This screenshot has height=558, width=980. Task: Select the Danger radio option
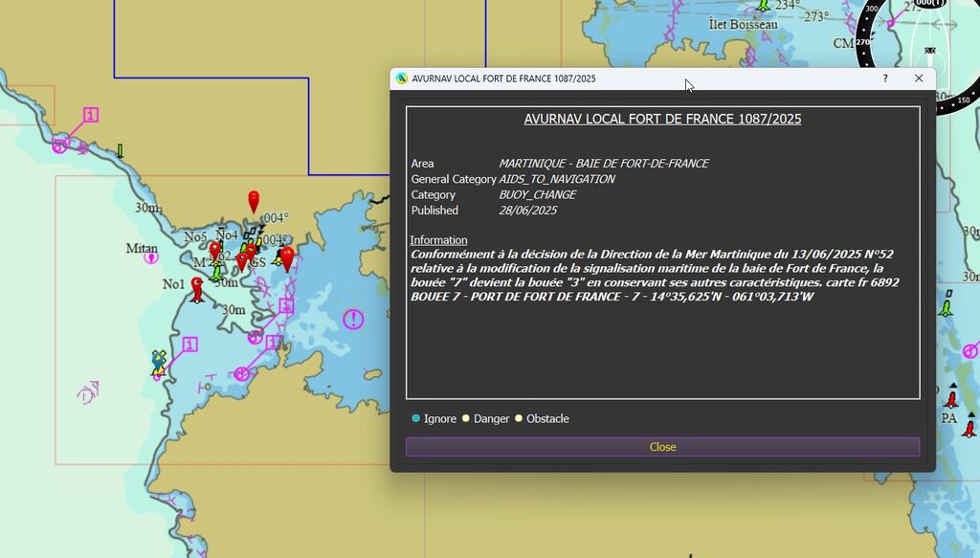coord(466,418)
